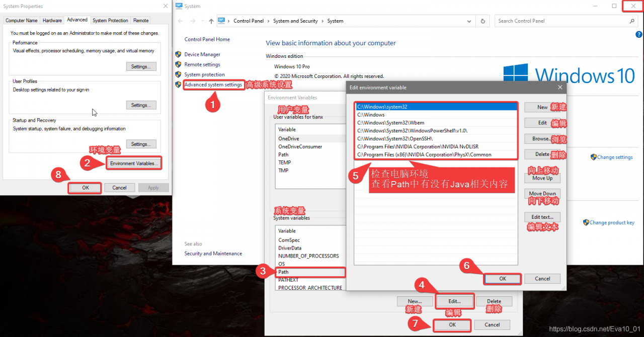The image size is (644, 337).
Task: Click New in Edit environment variable
Action: click(x=542, y=107)
